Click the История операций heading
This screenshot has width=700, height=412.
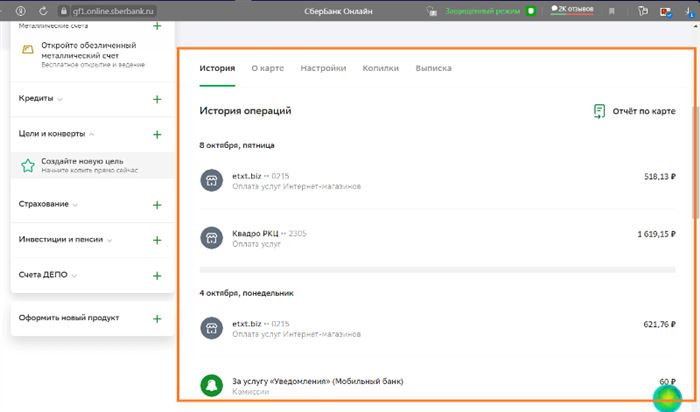(x=245, y=111)
